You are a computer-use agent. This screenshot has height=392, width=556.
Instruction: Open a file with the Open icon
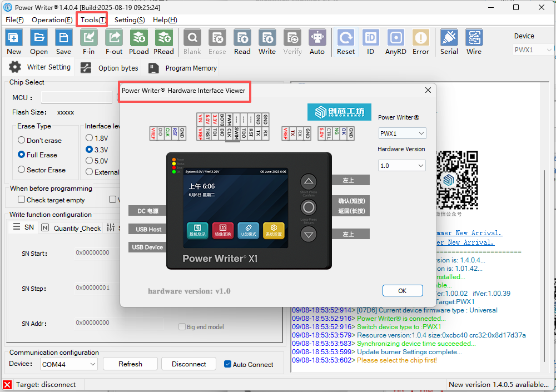coord(39,38)
